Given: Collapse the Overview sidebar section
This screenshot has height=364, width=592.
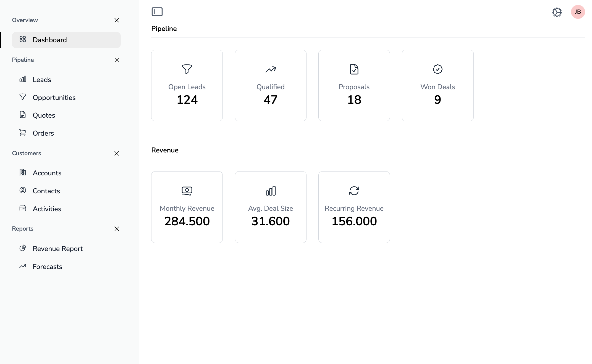Looking at the screenshot, I should tap(117, 20).
